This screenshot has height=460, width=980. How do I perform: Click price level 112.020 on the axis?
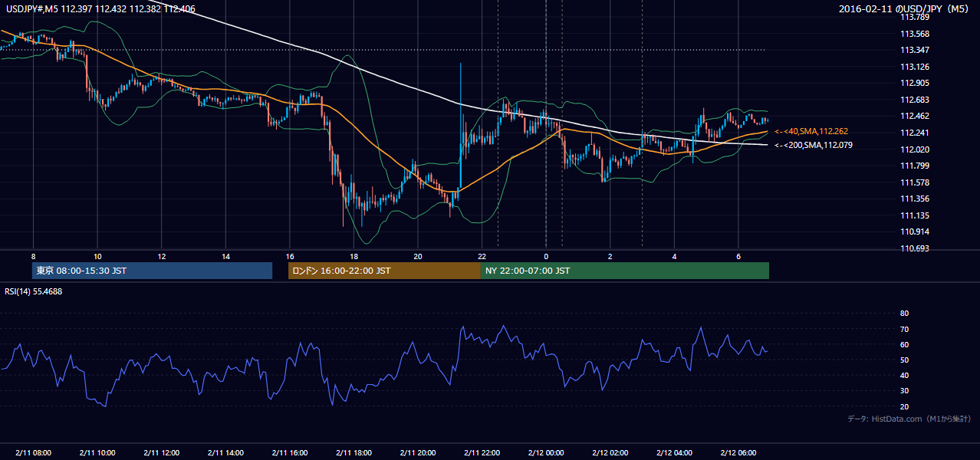914,149
